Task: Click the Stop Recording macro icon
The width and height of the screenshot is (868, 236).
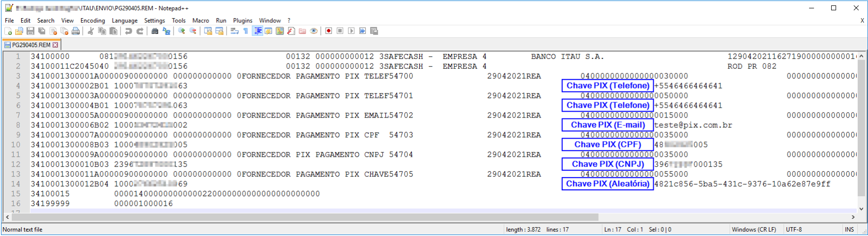Action: [340, 31]
